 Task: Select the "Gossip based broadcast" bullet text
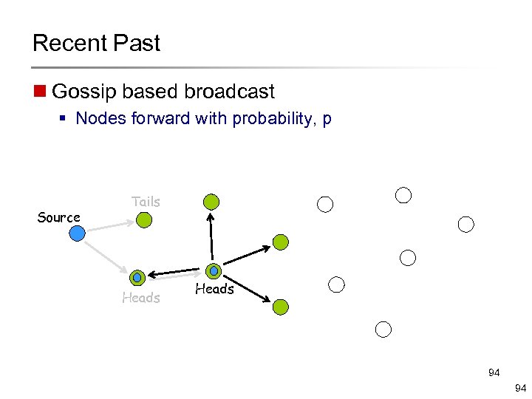tap(163, 92)
